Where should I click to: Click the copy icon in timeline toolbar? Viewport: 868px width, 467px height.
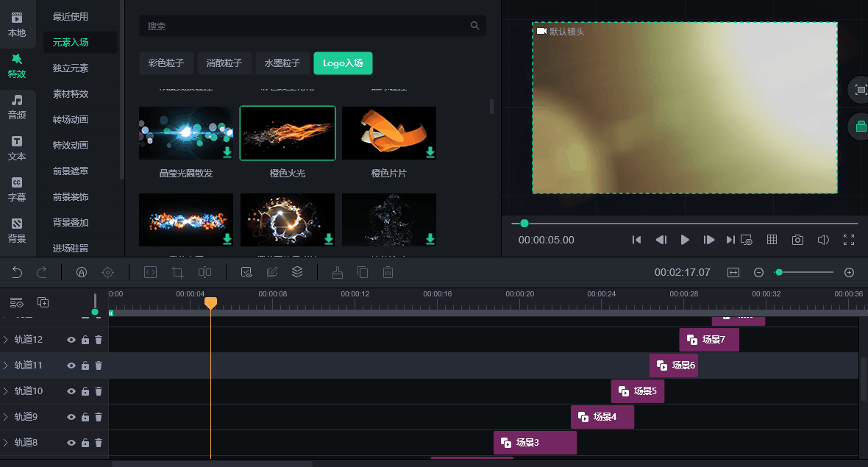[363, 272]
